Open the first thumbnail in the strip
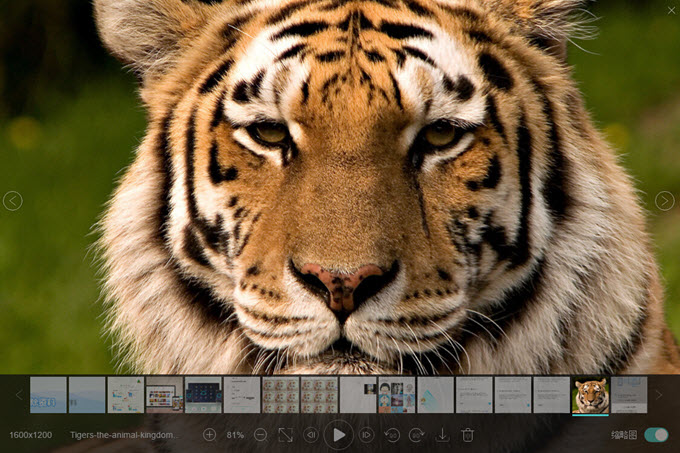Image resolution: width=680 pixels, height=453 pixels. [48, 395]
